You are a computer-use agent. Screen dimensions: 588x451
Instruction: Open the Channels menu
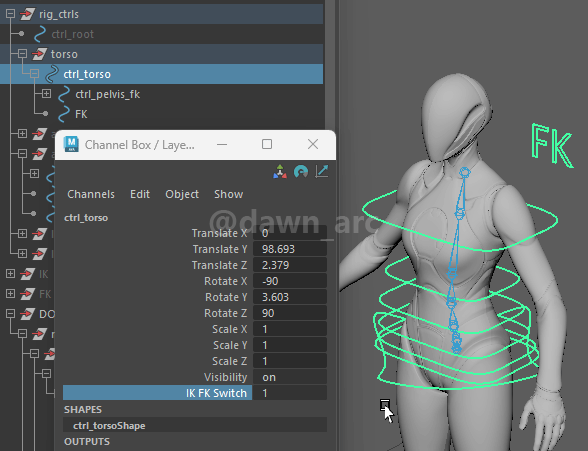91,194
